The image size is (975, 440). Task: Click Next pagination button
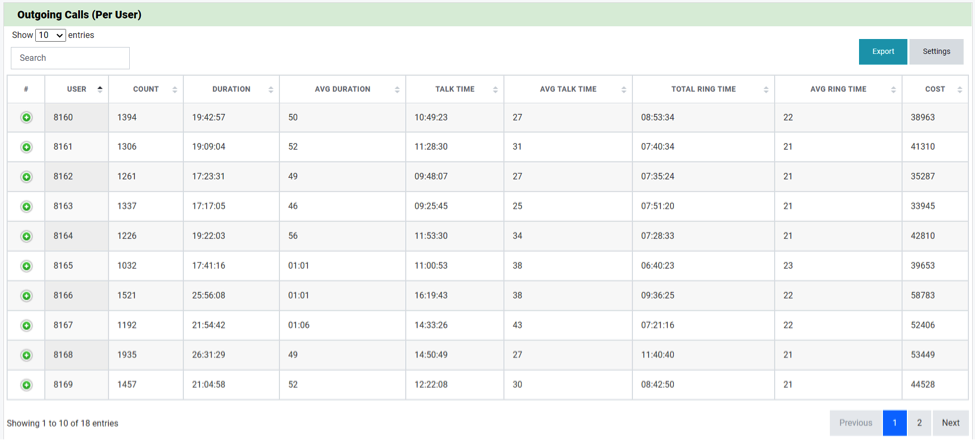point(951,423)
